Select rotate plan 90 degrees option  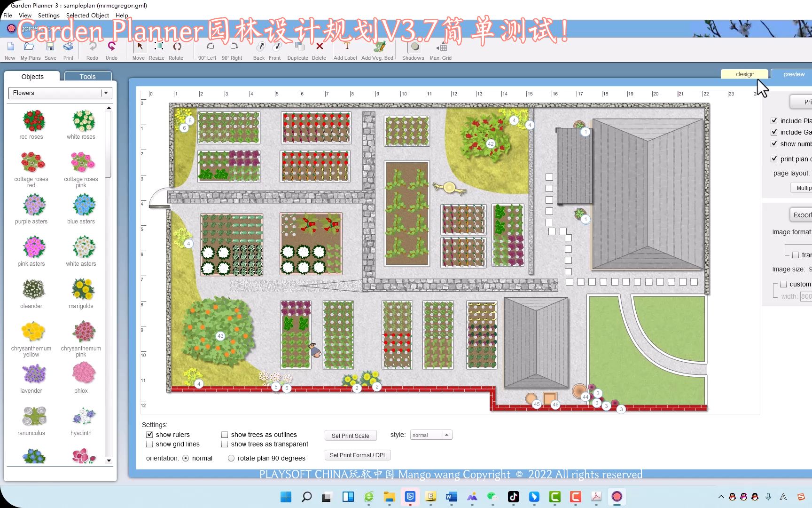coord(231,458)
